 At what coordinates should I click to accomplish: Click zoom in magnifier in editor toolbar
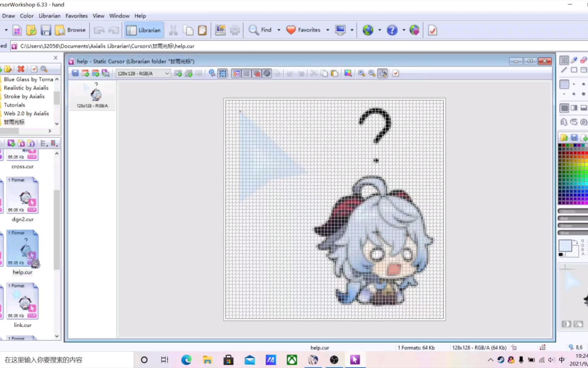[361, 73]
